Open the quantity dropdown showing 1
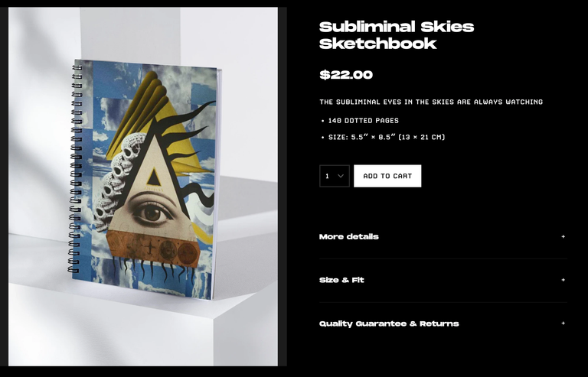This screenshot has height=377, width=588. click(335, 176)
